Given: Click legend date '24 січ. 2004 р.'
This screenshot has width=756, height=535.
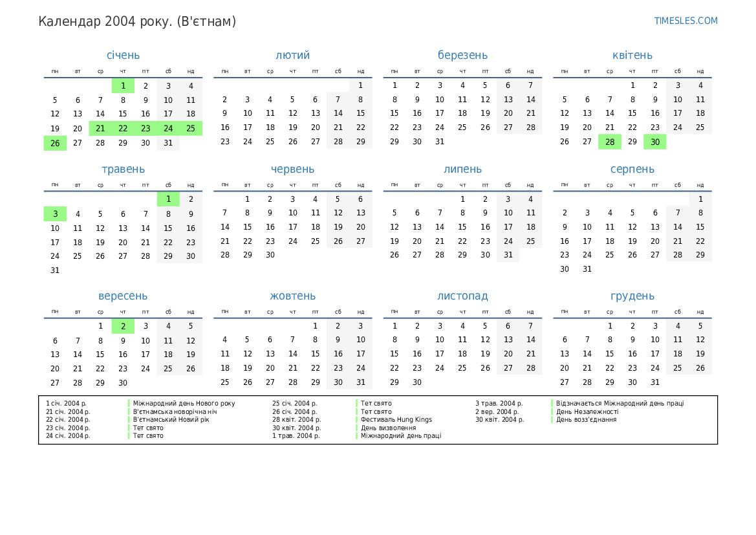Looking at the screenshot, I should pos(68,435).
